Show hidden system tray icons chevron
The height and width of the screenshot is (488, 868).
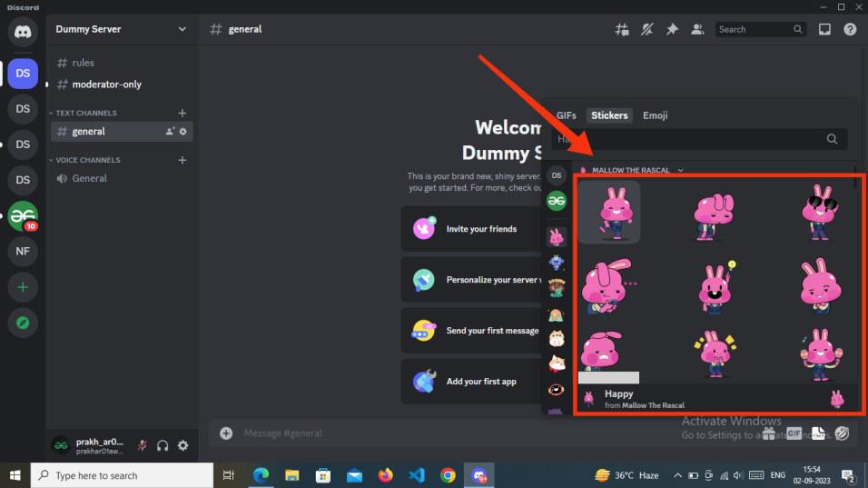tap(677, 475)
